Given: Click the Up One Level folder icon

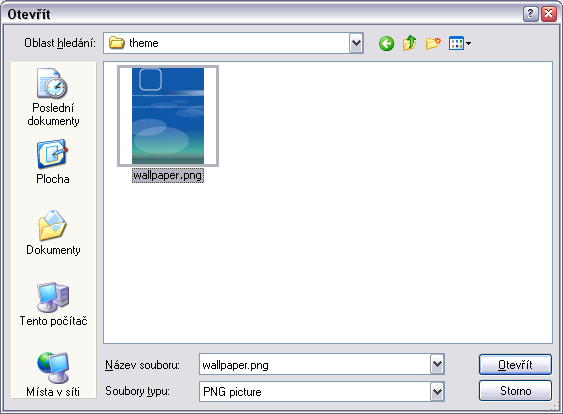Looking at the screenshot, I should 410,43.
